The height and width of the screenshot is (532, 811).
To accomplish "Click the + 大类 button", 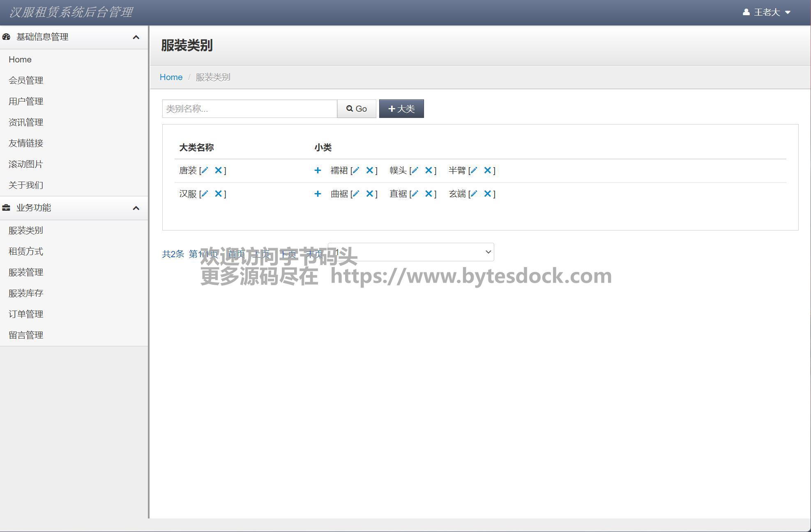I will click(401, 109).
